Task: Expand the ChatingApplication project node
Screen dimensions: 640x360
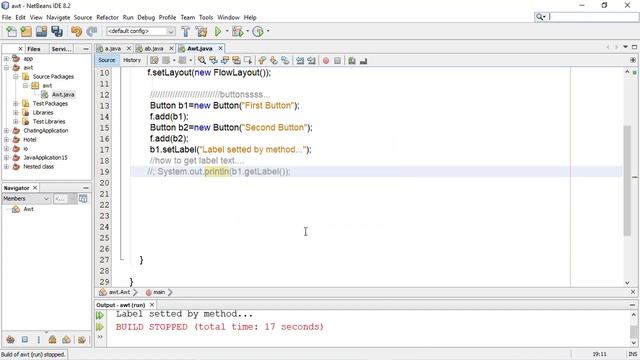Action: tap(6, 131)
